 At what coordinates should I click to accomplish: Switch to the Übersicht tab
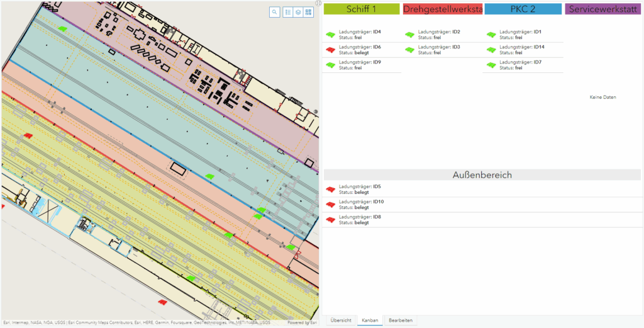coord(341,320)
